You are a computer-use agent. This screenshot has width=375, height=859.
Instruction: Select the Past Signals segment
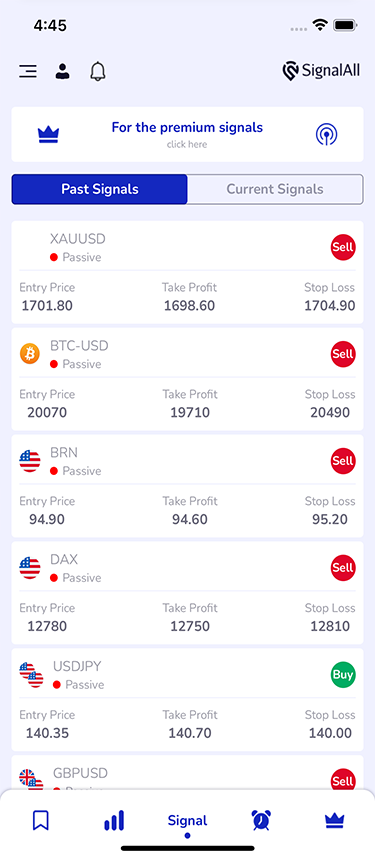(x=100, y=189)
